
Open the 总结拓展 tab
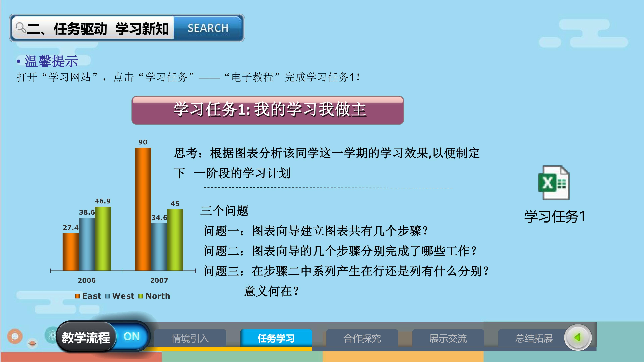coord(534,338)
